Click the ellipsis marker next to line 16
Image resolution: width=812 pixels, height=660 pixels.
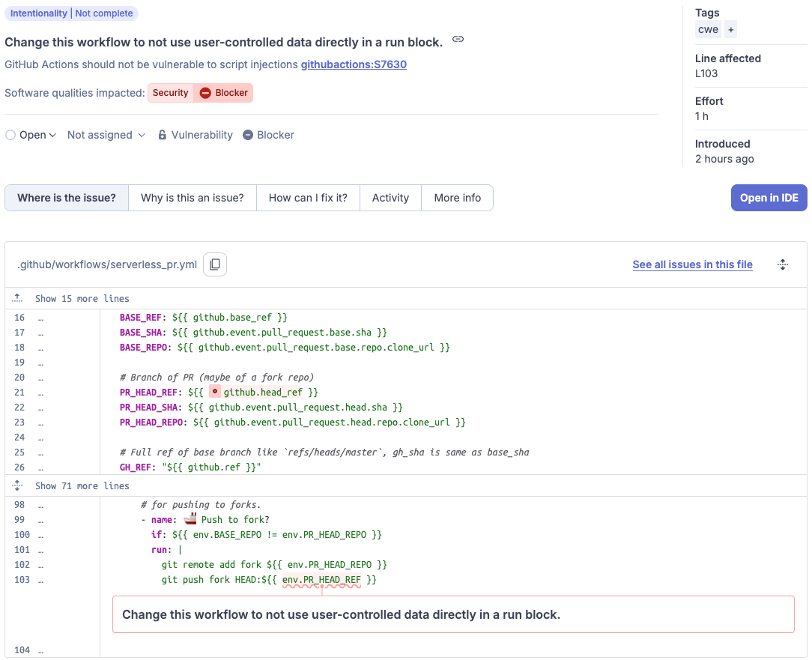click(41, 318)
